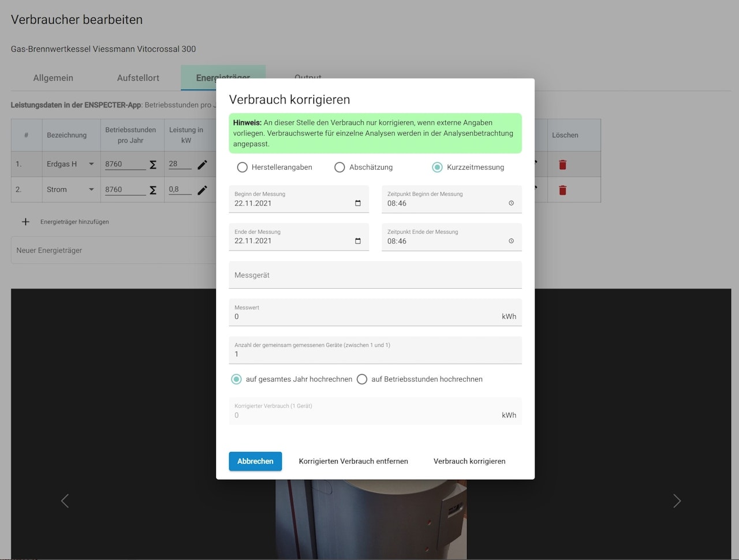
Task: Open clock picker for Zeitpunkt Ende der Messung
Action: [511, 241]
